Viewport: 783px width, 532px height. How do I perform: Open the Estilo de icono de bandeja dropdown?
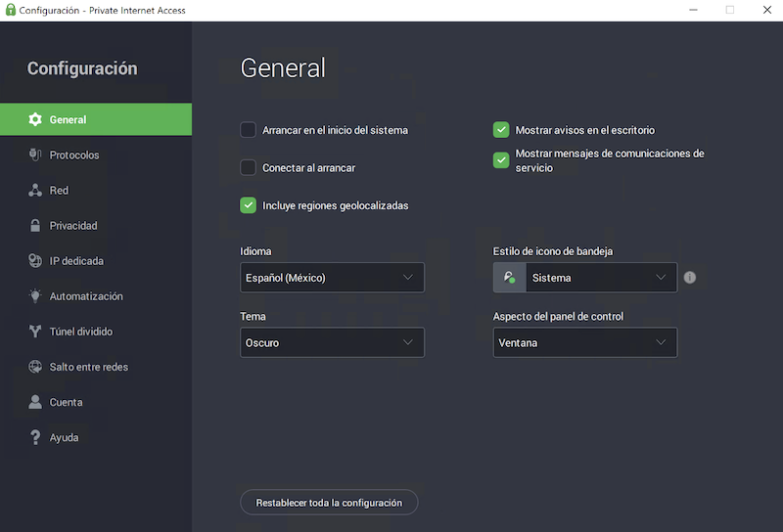click(x=585, y=278)
